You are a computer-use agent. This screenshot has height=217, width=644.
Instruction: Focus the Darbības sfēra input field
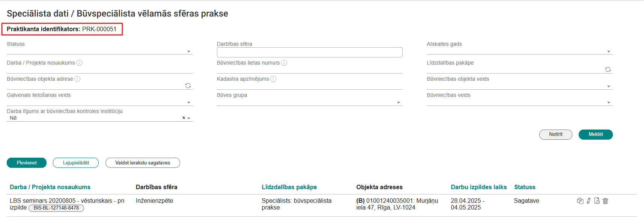(x=309, y=52)
